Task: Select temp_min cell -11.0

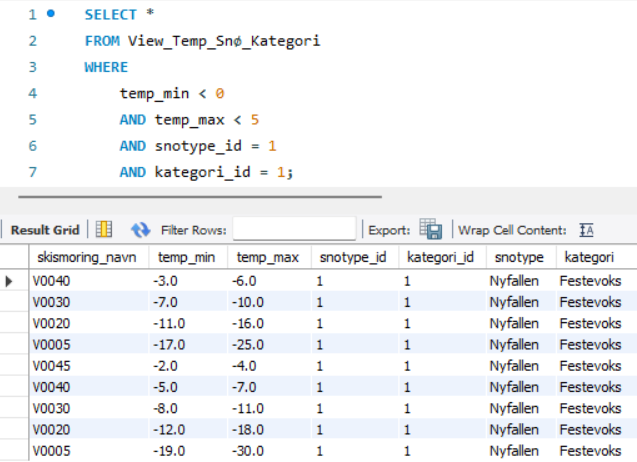Action: [x=188, y=323]
